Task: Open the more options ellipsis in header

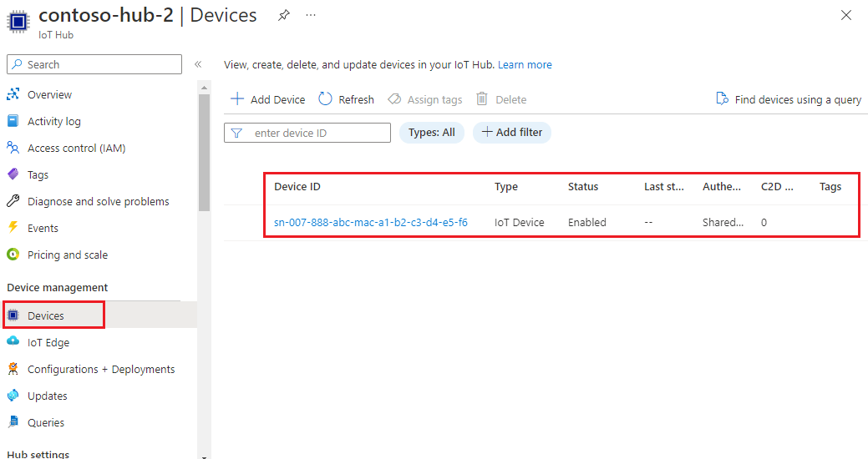Action: [311, 15]
